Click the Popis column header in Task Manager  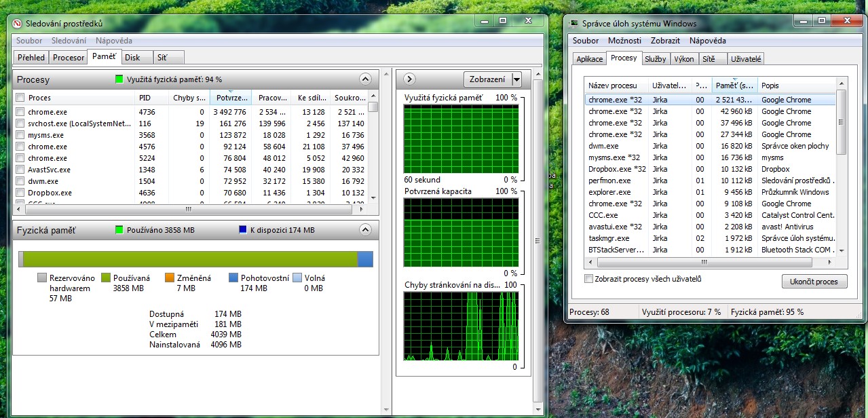(x=797, y=85)
